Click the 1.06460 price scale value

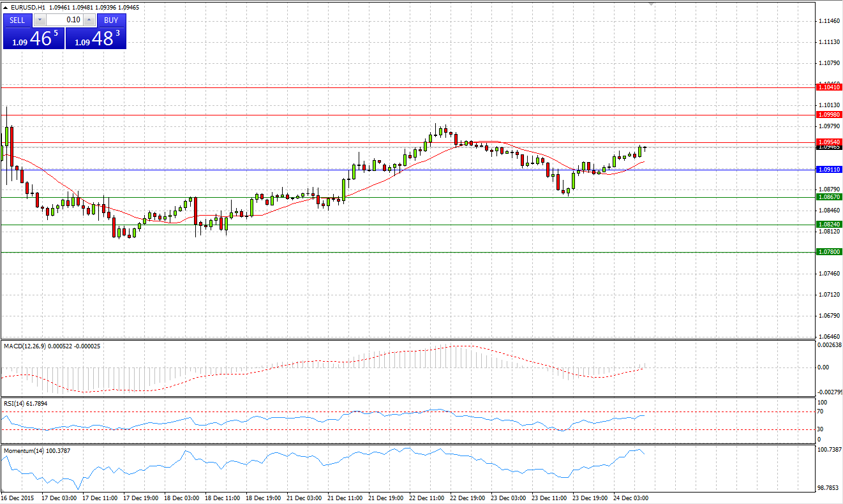tap(829, 336)
